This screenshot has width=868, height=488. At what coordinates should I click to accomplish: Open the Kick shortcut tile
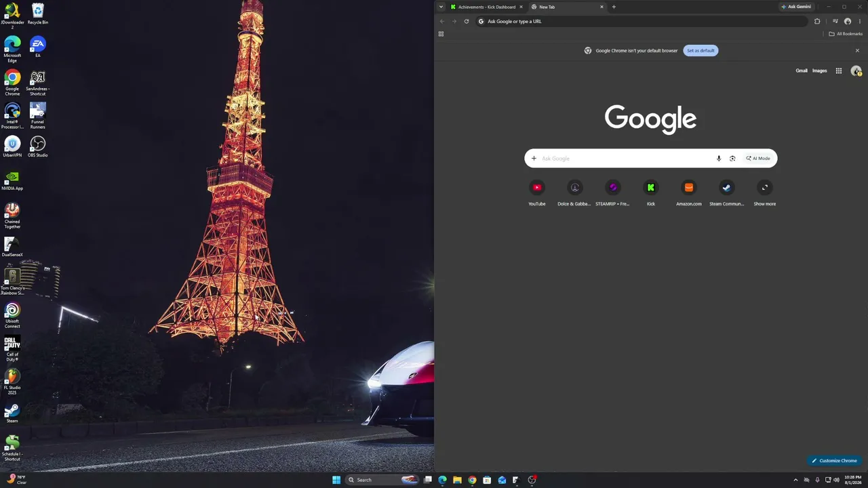pyautogui.click(x=651, y=193)
